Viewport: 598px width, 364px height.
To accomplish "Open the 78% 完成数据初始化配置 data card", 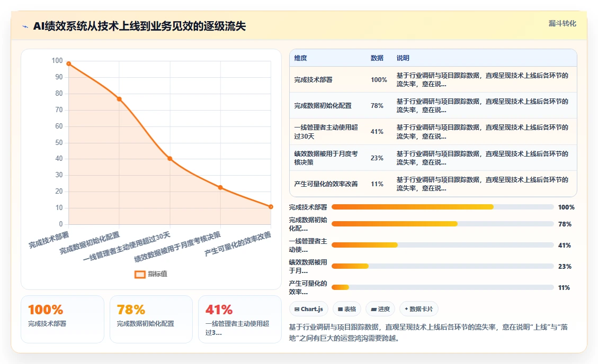I will 151,319.
